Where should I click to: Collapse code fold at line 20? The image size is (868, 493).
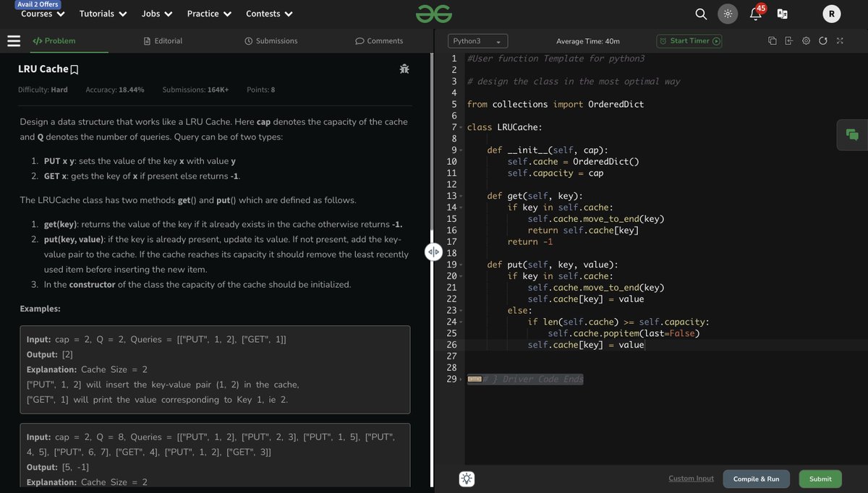click(461, 277)
